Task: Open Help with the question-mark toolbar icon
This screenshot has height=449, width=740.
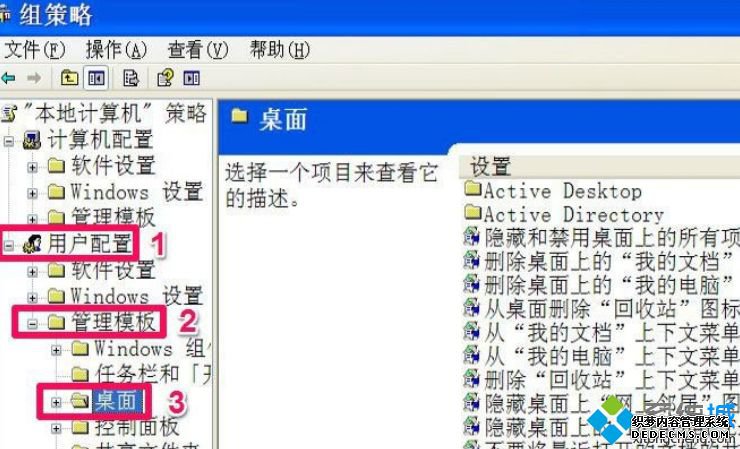Action: point(165,78)
